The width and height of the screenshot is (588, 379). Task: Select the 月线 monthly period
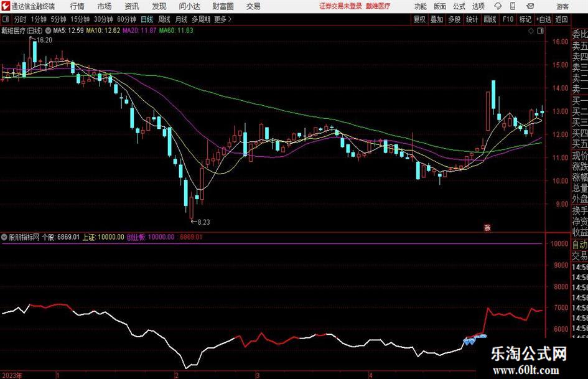(x=181, y=19)
